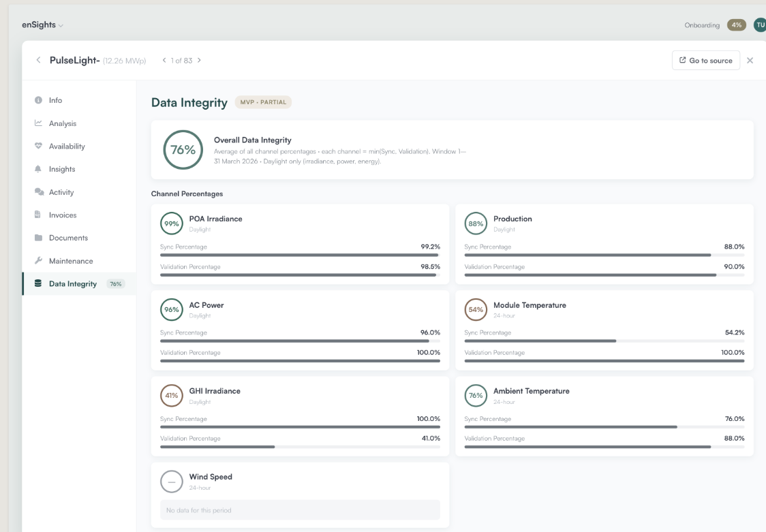The height and width of the screenshot is (532, 766).
Task: Go to next record arrow
Action: [x=199, y=60]
